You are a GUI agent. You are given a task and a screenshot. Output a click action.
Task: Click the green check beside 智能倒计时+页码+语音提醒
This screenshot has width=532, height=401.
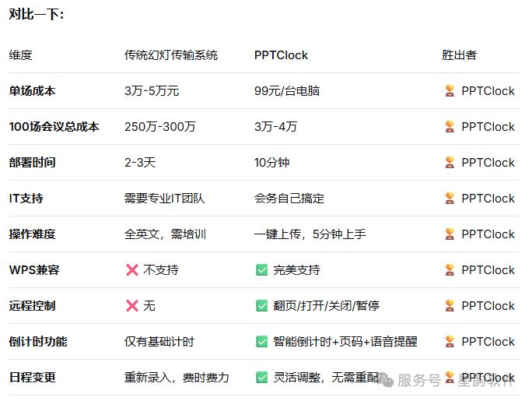261,342
